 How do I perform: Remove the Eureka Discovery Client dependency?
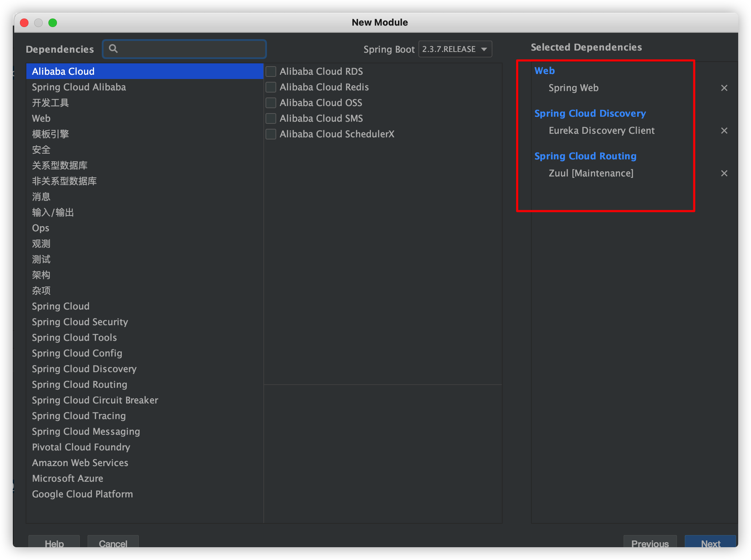point(724,131)
